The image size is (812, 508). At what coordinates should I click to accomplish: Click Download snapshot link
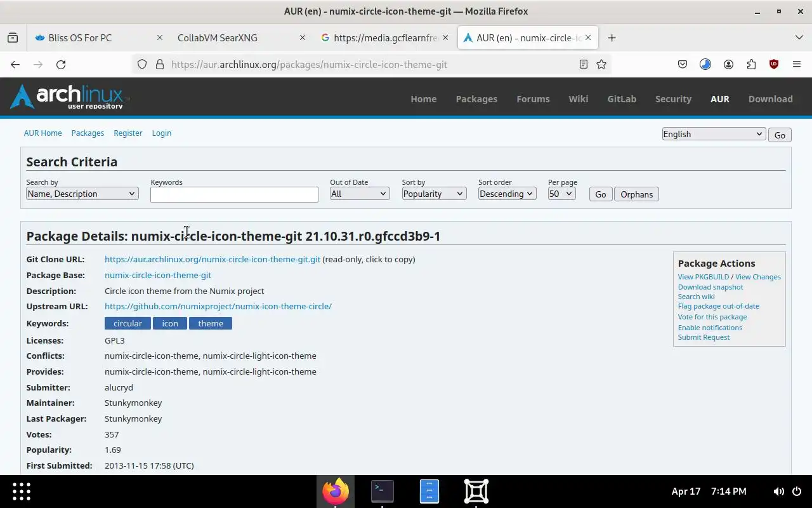click(x=710, y=287)
